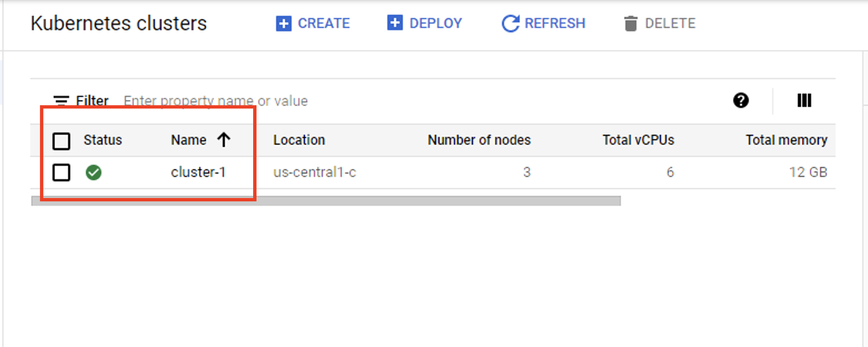Click the DELETE trash can icon

click(630, 24)
